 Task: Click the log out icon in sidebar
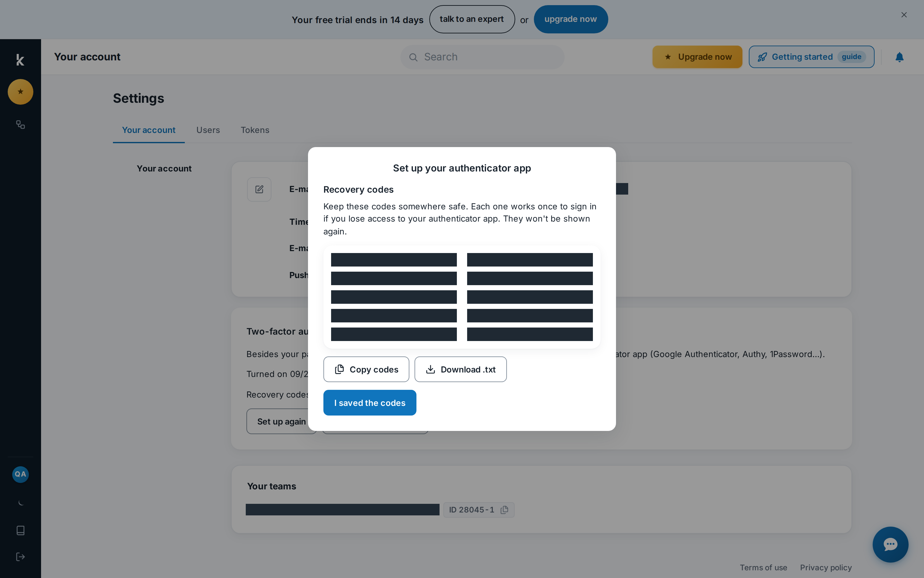click(21, 556)
